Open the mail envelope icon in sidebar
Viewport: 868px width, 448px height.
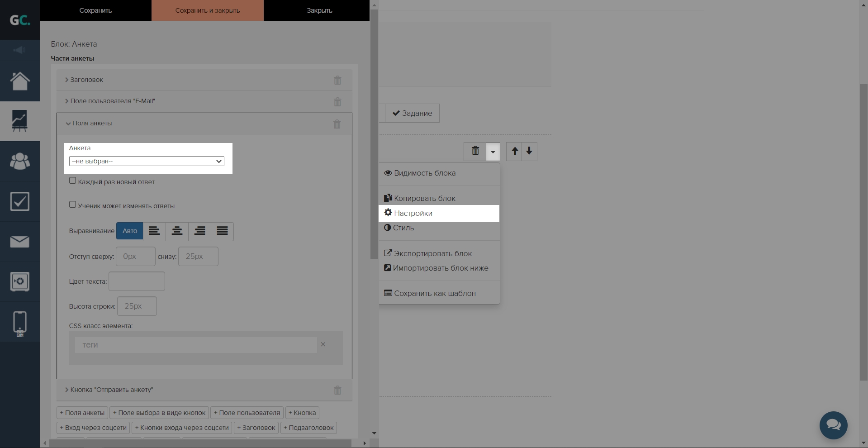(20, 242)
